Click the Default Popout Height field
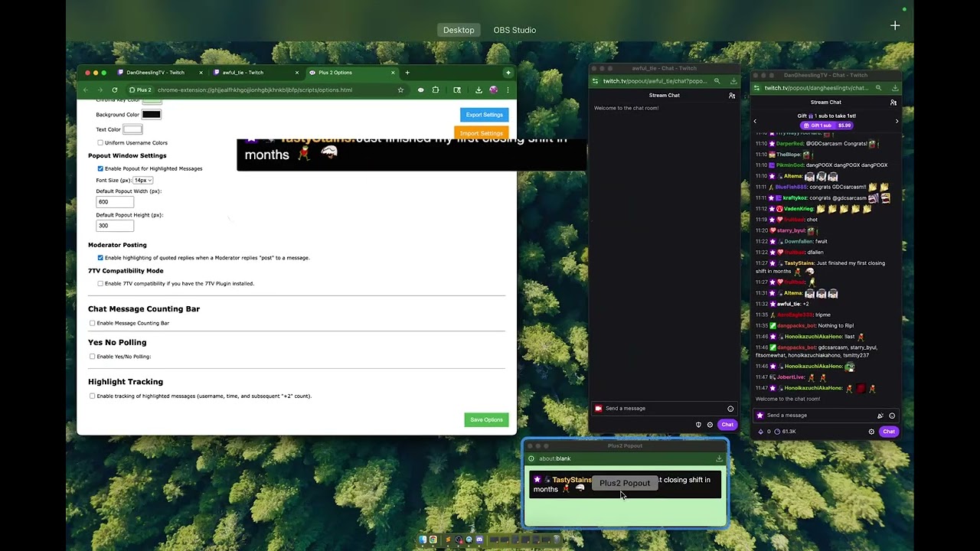Viewport: 980px width, 551px height. [x=115, y=226]
